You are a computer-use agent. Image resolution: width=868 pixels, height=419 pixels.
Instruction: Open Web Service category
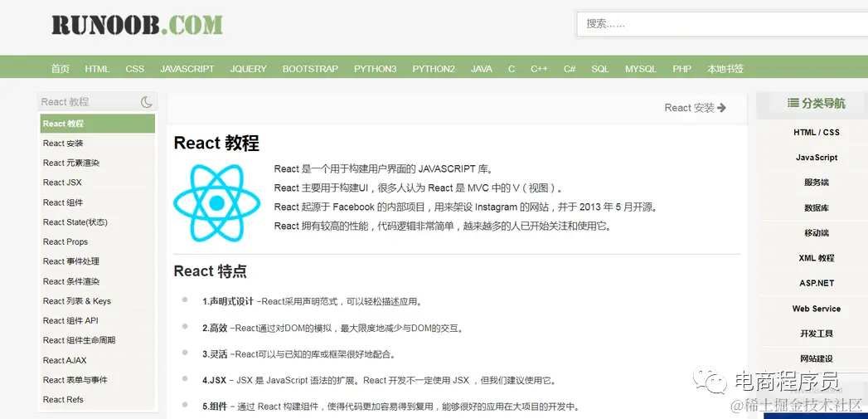click(817, 309)
